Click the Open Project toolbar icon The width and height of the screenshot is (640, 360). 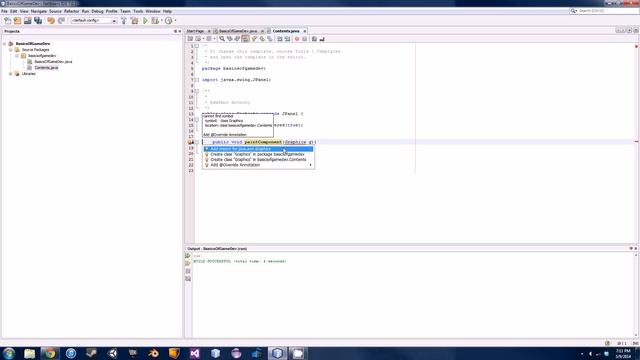point(27,20)
